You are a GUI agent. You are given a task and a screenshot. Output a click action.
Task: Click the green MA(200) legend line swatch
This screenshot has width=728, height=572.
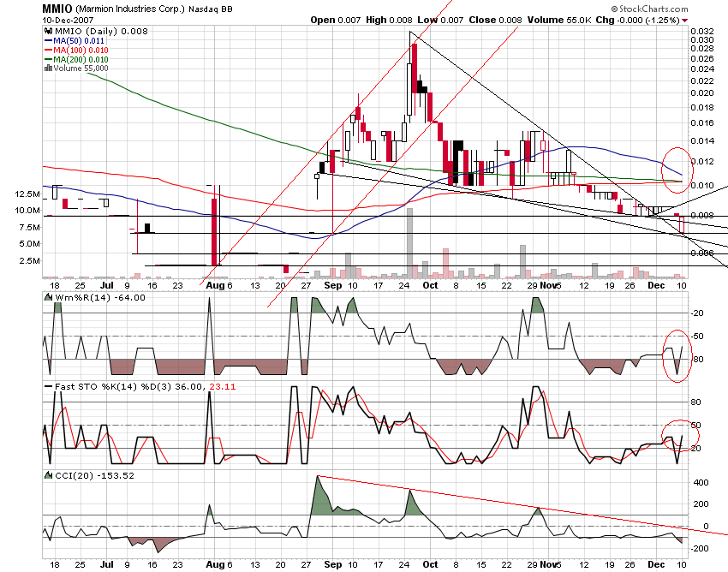[48, 59]
